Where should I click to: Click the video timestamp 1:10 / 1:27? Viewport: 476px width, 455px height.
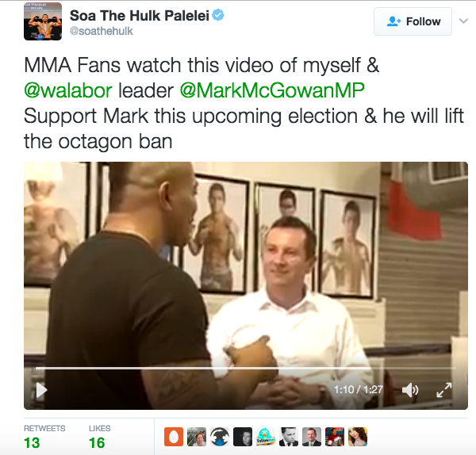pos(359,389)
